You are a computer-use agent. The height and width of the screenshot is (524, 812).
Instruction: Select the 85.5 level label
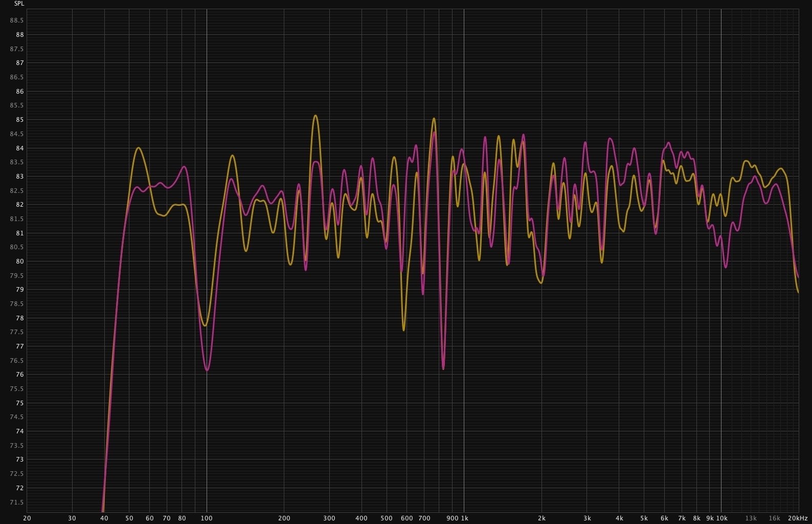tap(17, 105)
